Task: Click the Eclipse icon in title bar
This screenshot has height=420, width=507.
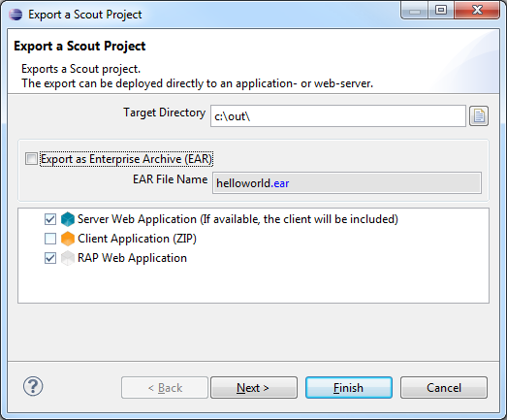Action: click(x=16, y=15)
